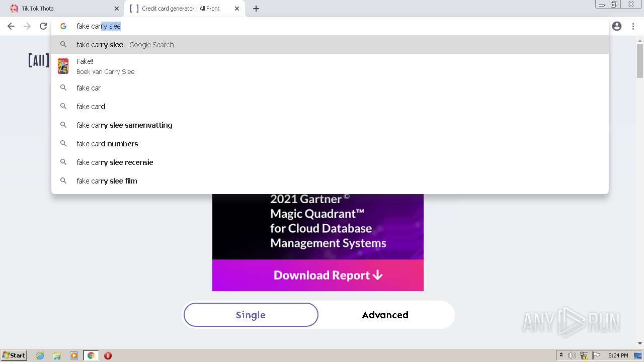This screenshot has height=362, width=644.
Task: Choose the 'fake car' suggestion
Action: point(330,88)
